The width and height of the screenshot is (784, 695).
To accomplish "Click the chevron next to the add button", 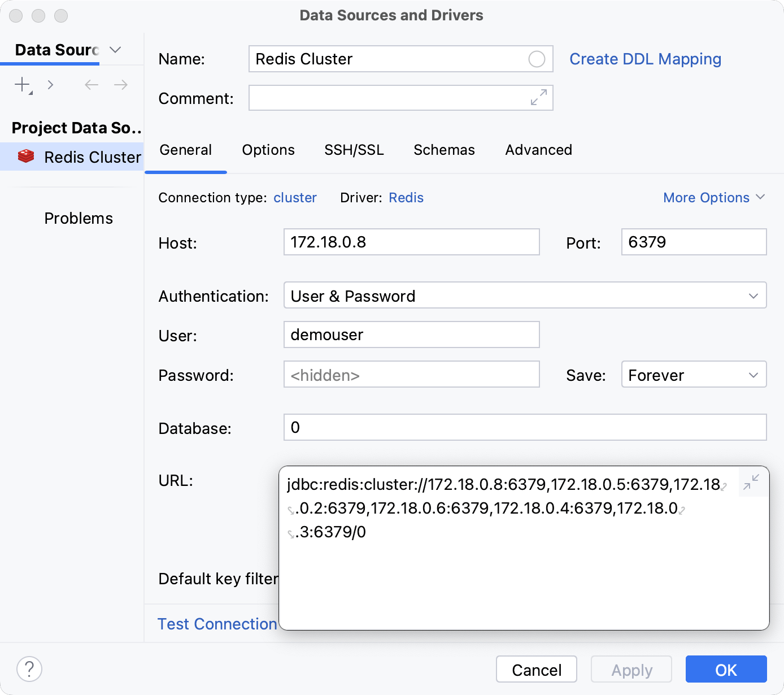I will [x=50, y=84].
